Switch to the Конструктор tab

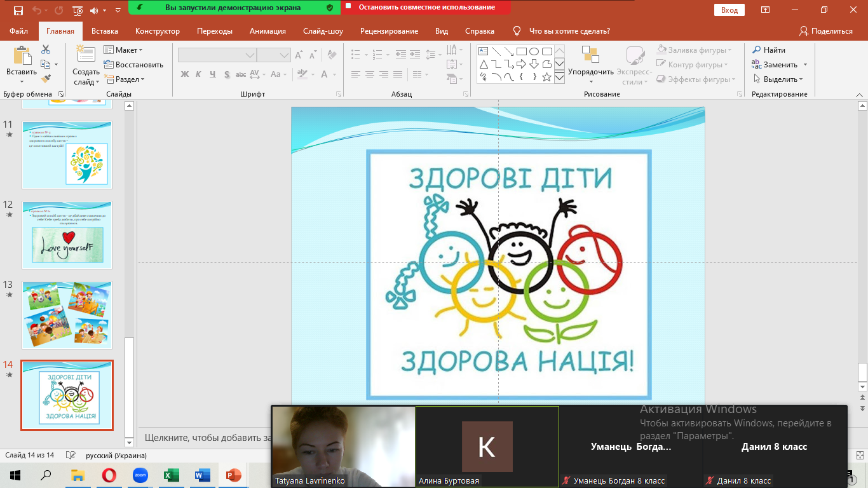[x=158, y=30]
